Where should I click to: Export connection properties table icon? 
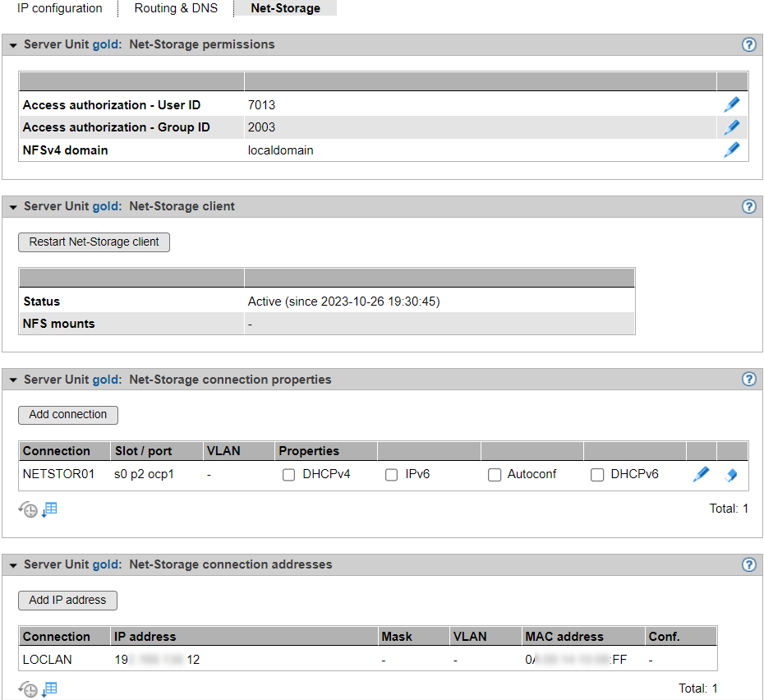pyautogui.click(x=50, y=509)
